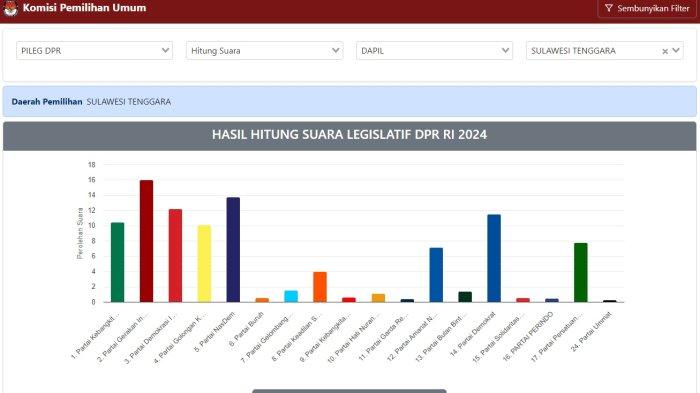Click the red Partai Demokrasi Indonesia bar

(x=175, y=255)
